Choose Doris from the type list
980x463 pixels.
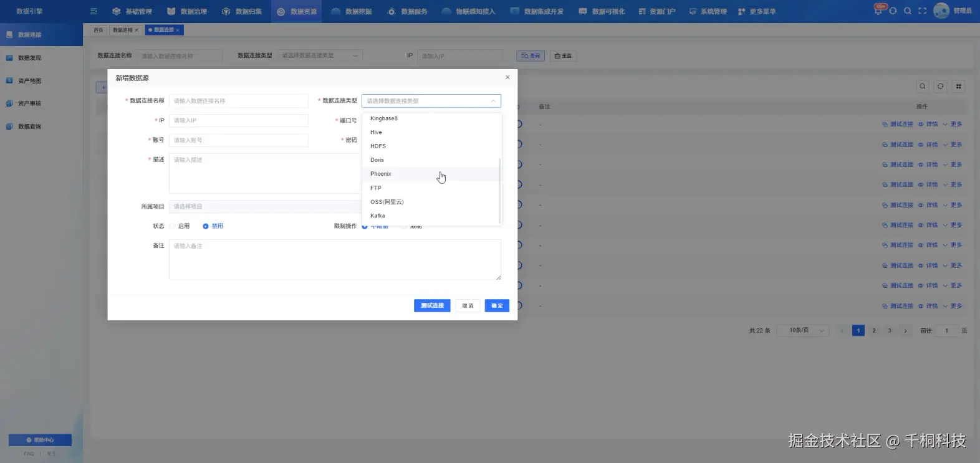pyautogui.click(x=431, y=160)
